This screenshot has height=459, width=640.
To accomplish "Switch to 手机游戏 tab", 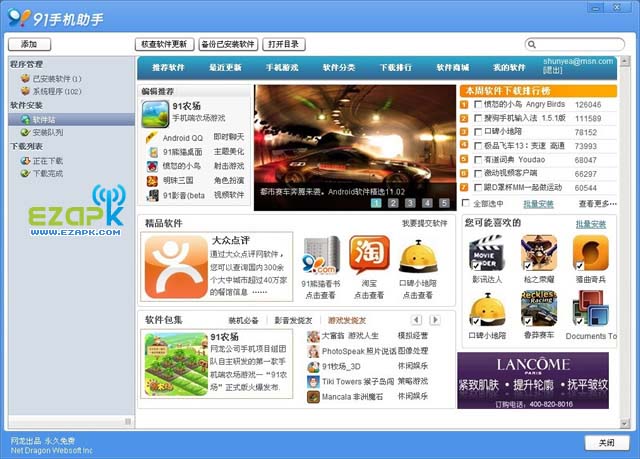I will point(282,67).
